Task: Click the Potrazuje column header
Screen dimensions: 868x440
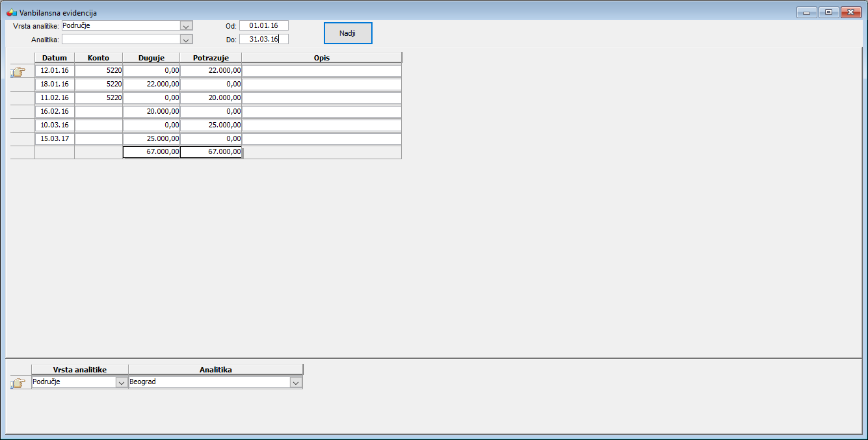Action: [x=211, y=58]
